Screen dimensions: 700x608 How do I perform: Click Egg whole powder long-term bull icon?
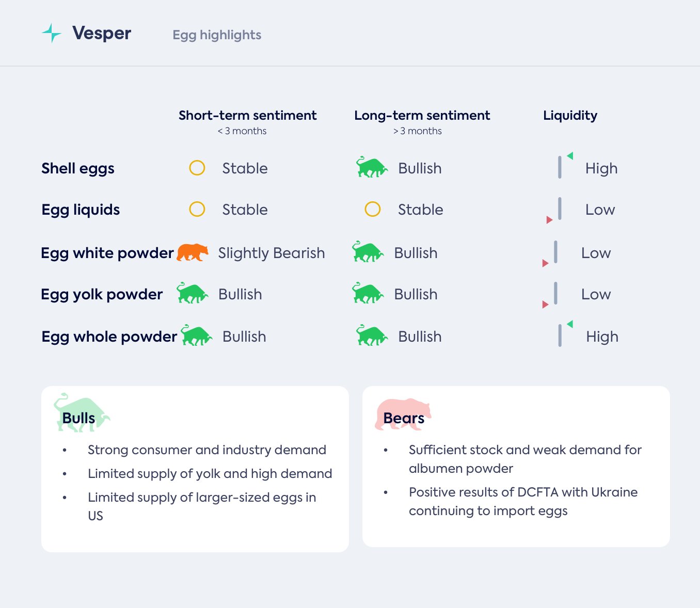tap(372, 336)
